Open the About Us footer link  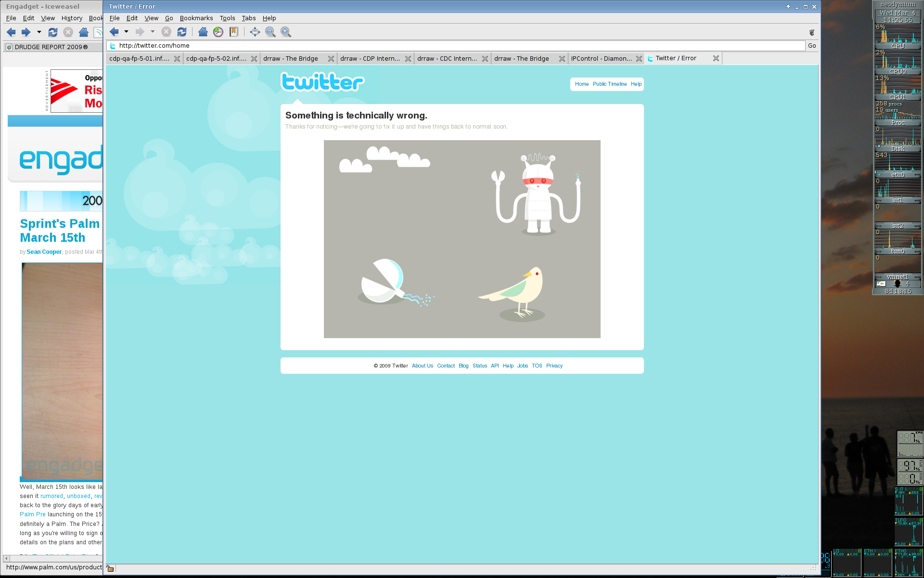coord(423,366)
